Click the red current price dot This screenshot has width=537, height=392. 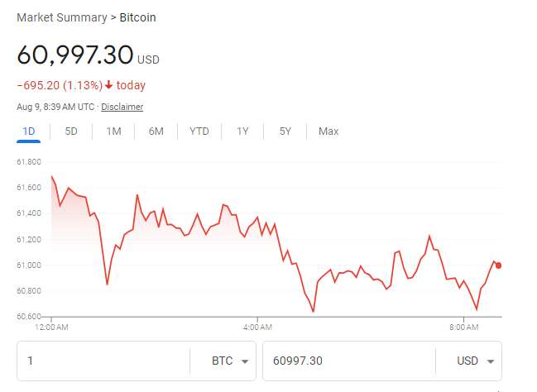pos(498,265)
